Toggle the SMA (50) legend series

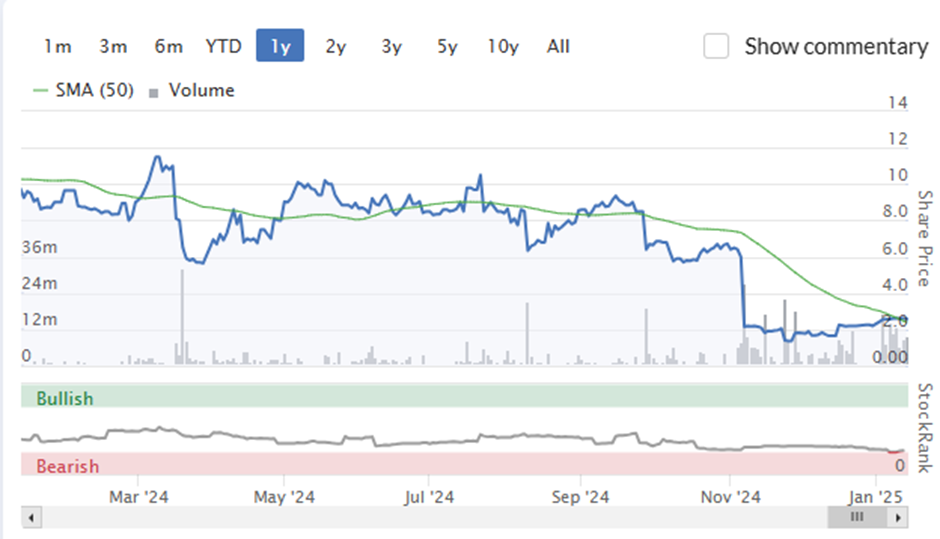[83, 91]
